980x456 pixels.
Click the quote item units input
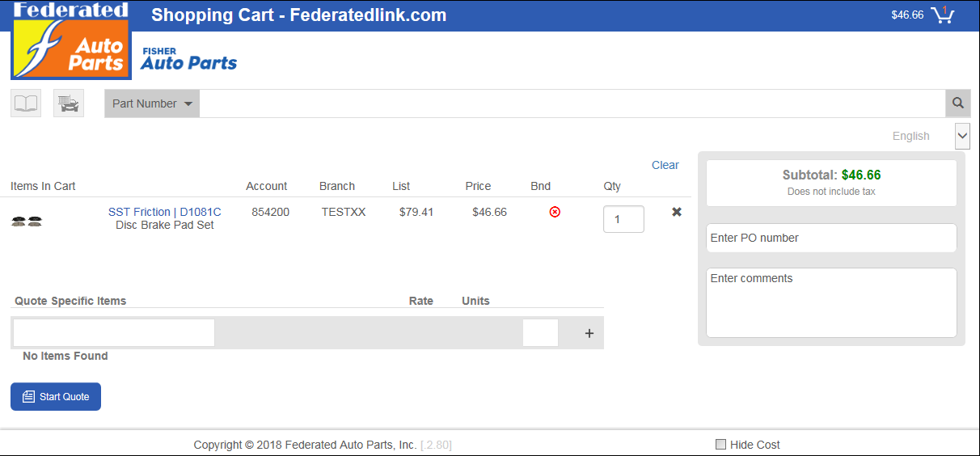(x=540, y=333)
